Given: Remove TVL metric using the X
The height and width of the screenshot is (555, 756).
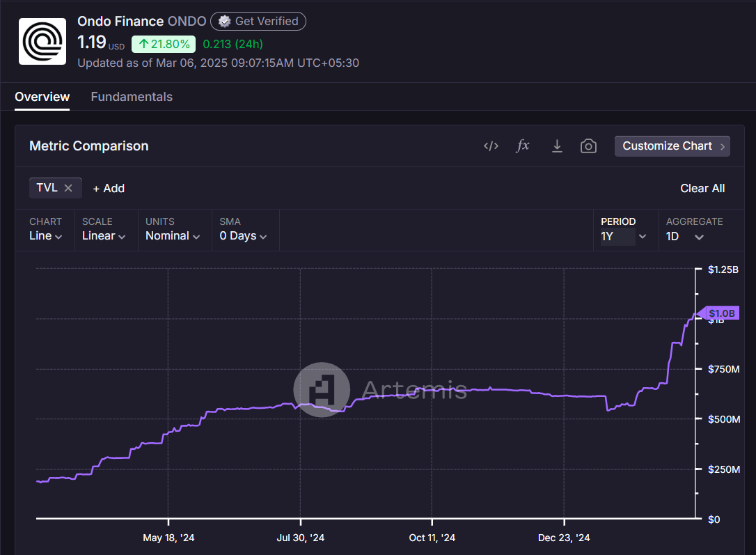Looking at the screenshot, I should coord(68,188).
